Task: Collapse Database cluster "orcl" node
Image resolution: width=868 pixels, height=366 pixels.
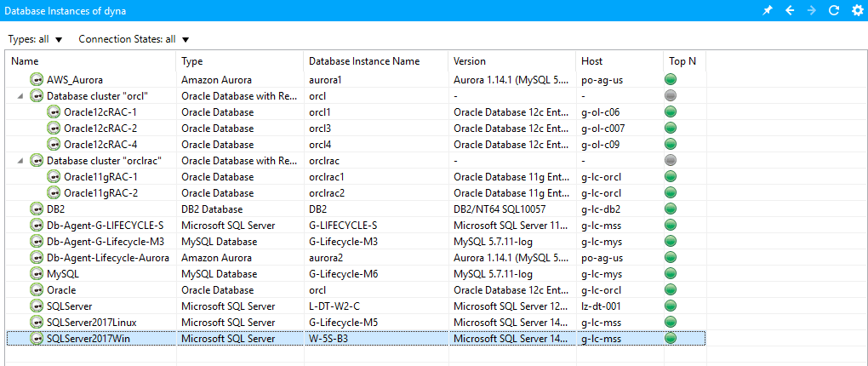Action: coord(20,96)
